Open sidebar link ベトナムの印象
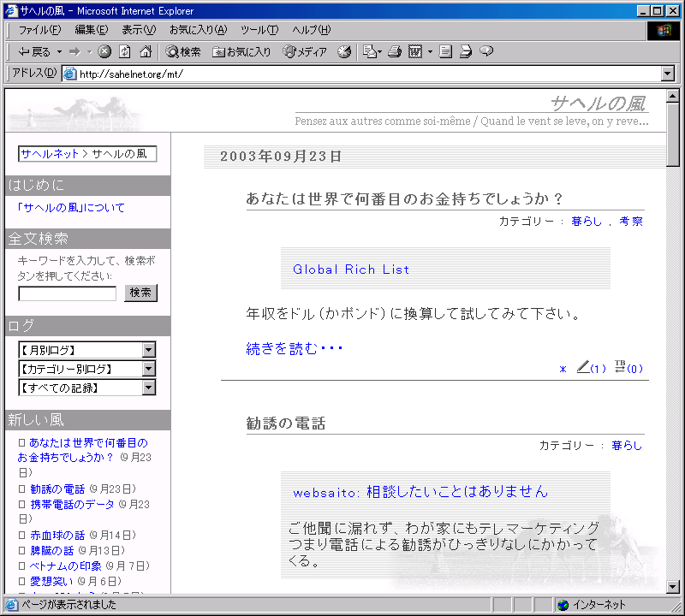 click(x=66, y=566)
